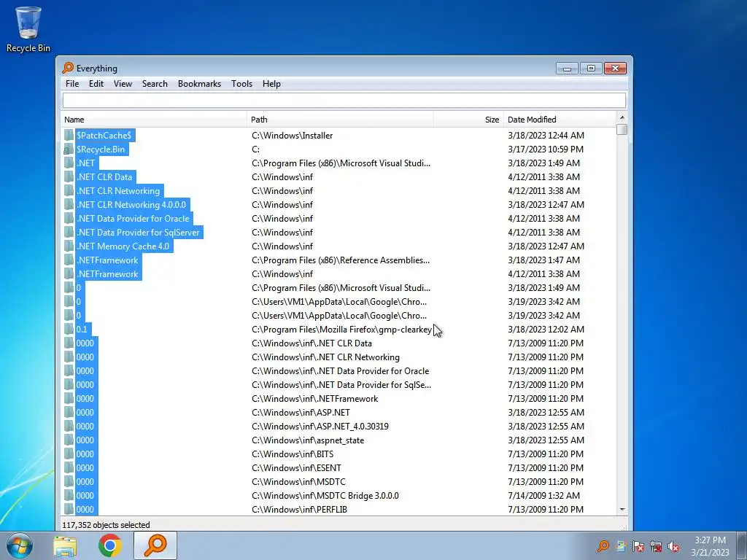The width and height of the screenshot is (747, 560).
Task: Select the .NET Data Provider for SqlServer entry
Action: 138,233
